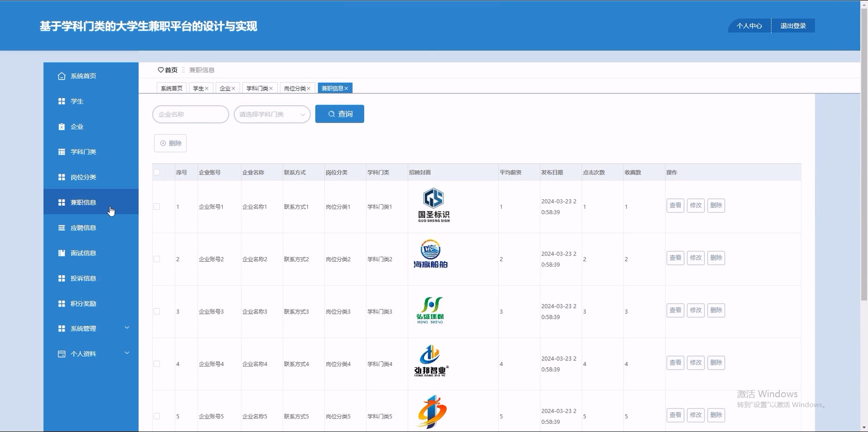Viewport: 868px width, 432px height.
Task: Click the 个人中心 button
Action: pos(749,26)
